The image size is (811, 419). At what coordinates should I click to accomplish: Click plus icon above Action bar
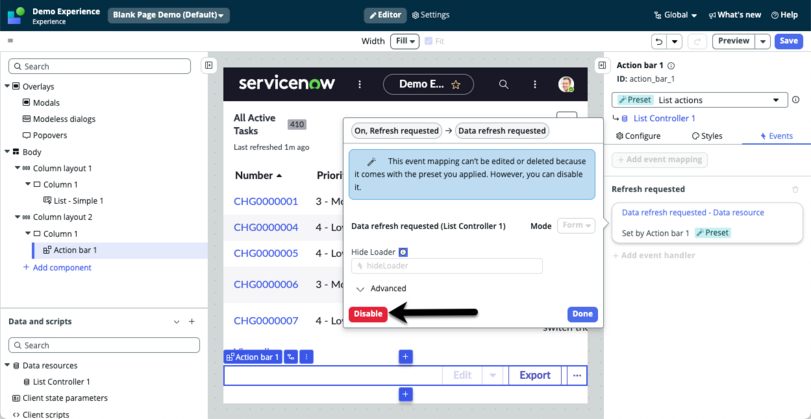pyautogui.click(x=406, y=356)
